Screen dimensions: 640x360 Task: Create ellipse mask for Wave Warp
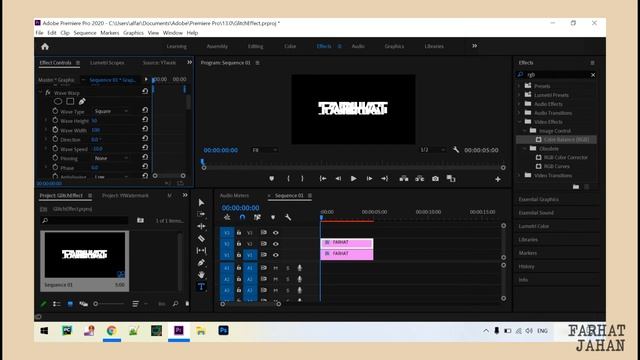pos(58,101)
